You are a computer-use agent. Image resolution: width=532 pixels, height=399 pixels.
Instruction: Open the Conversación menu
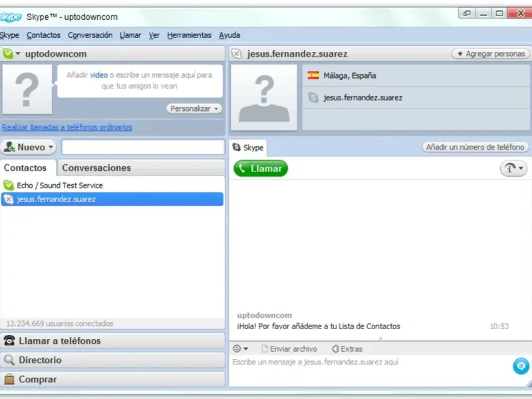click(90, 35)
